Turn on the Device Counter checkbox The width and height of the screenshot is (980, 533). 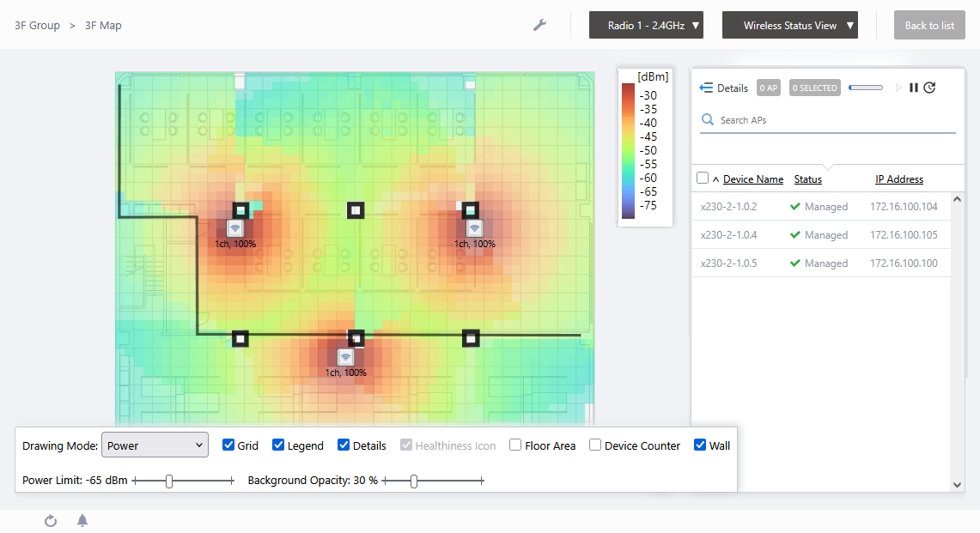595,445
